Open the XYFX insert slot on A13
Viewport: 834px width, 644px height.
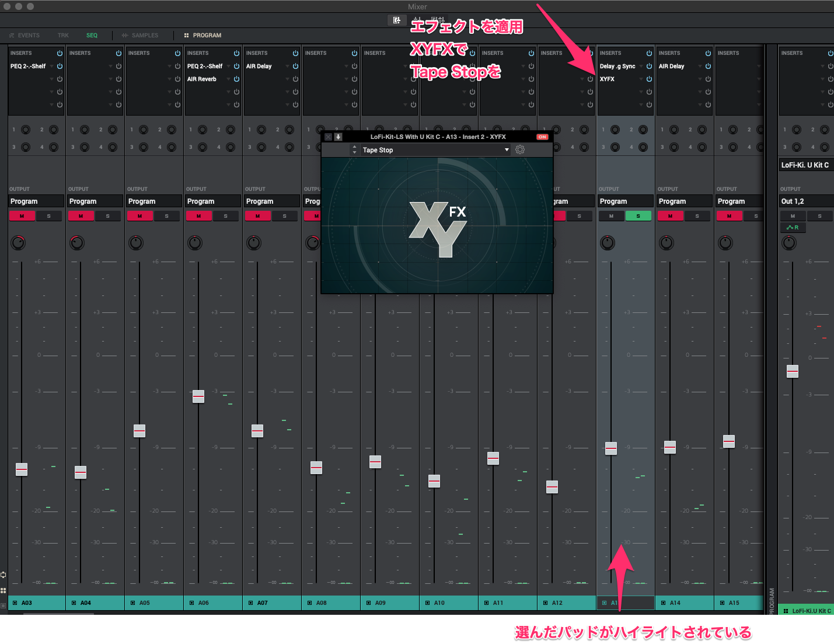point(607,79)
